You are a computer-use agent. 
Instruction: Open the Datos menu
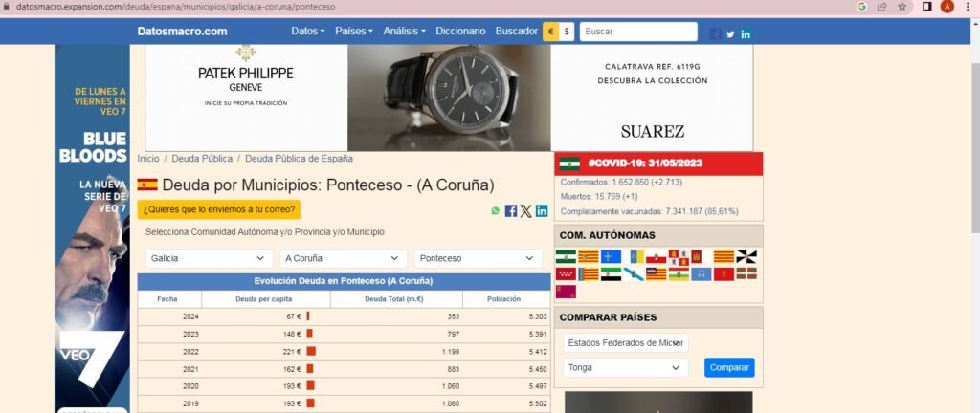[308, 32]
